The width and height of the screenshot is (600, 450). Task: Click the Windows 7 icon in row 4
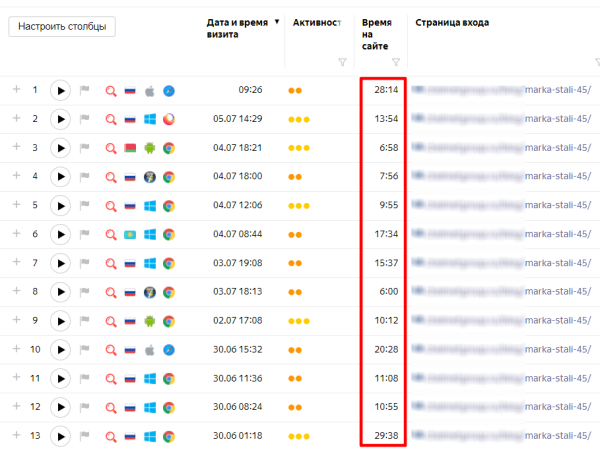[150, 177]
